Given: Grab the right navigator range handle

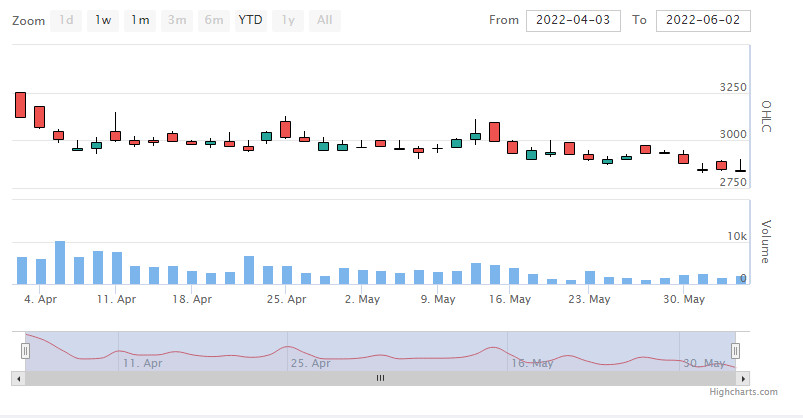Looking at the screenshot, I should (735, 351).
